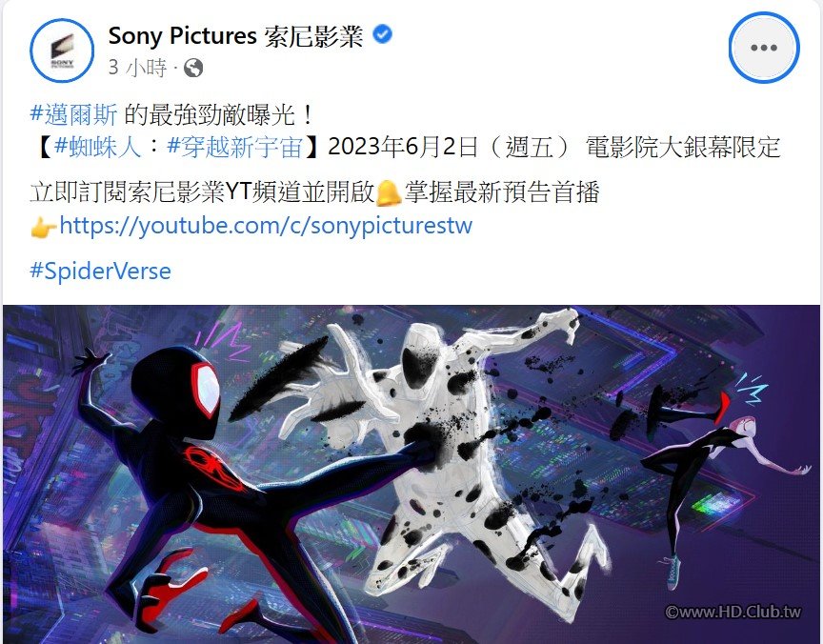Click the blue verified badge checkmark

pyautogui.click(x=383, y=34)
